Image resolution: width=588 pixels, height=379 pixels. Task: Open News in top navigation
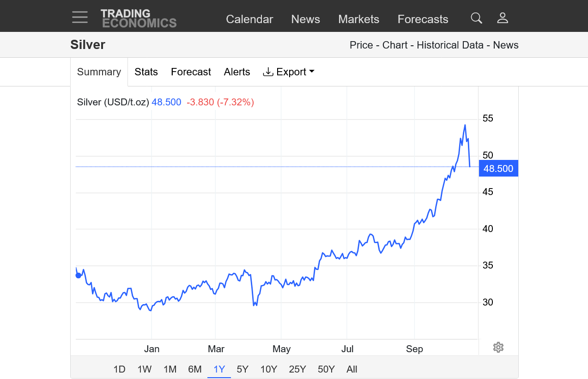[x=305, y=19]
